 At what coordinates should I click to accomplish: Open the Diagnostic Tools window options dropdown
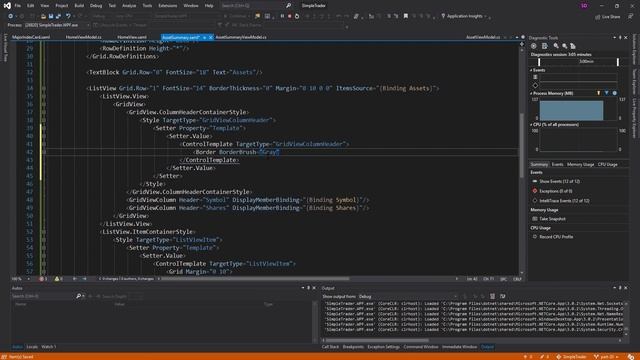pos(615,38)
